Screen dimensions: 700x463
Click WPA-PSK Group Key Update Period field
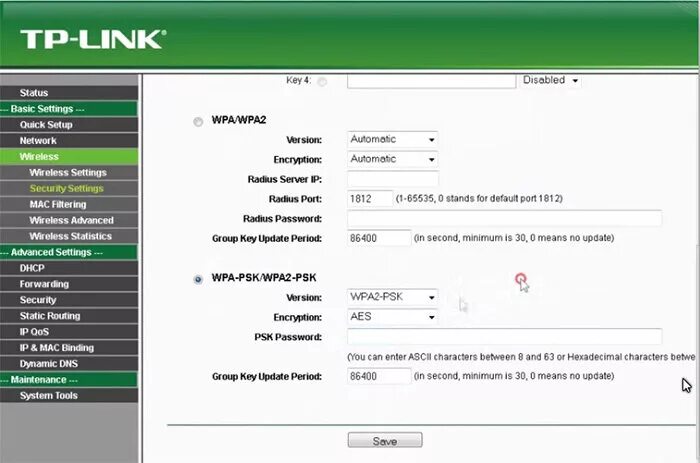click(379, 376)
